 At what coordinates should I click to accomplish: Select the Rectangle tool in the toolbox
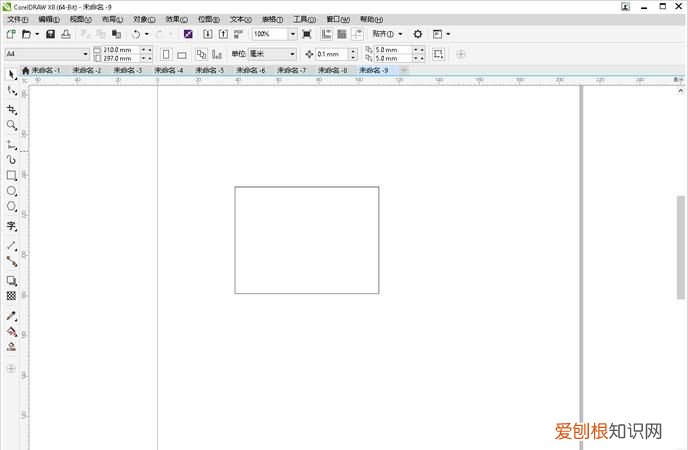(x=11, y=175)
